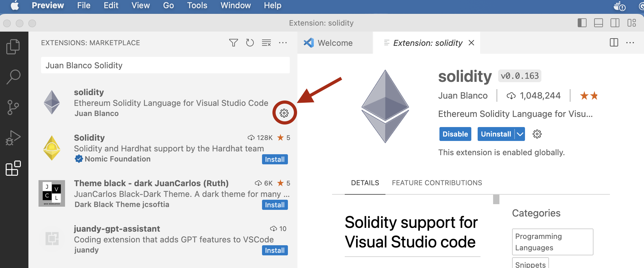The image size is (644, 268).
Task: Refresh the extensions list
Action: [x=250, y=43]
